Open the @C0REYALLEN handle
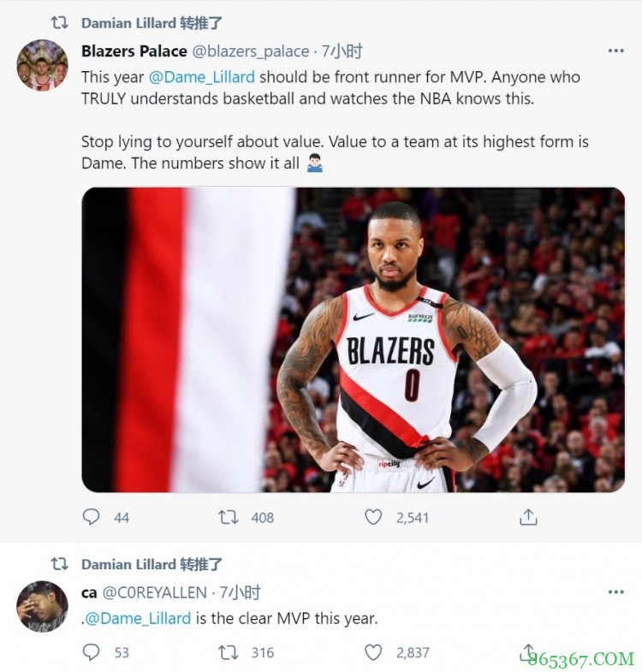 (x=155, y=592)
